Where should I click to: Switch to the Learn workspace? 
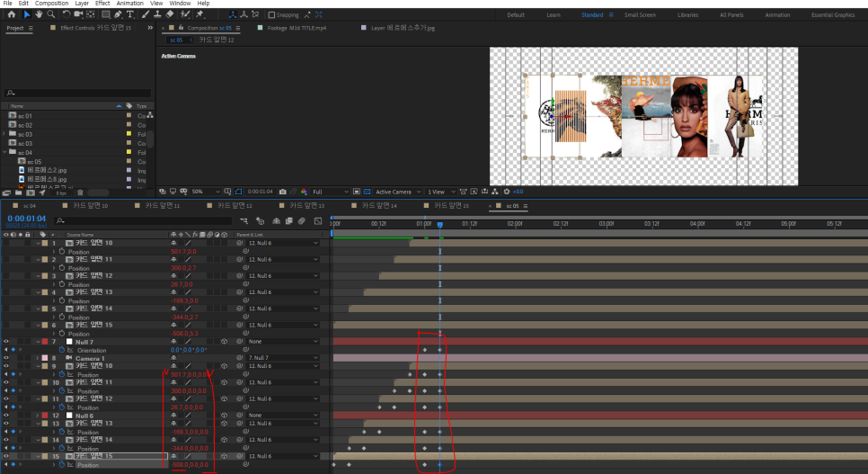point(554,15)
